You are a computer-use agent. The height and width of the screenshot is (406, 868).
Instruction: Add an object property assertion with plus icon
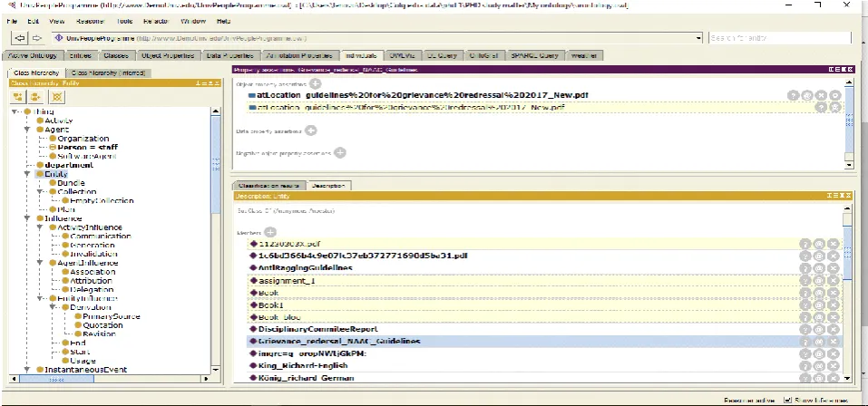(315, 84)
